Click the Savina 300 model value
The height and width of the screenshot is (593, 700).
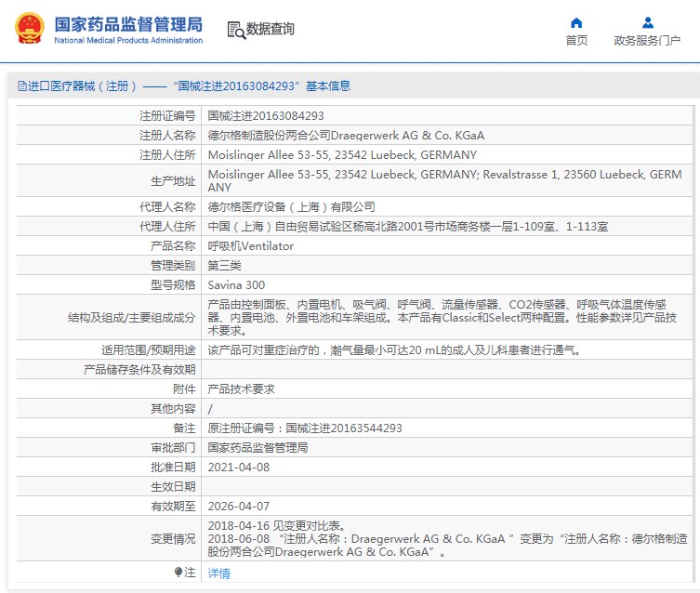(236, 285)
